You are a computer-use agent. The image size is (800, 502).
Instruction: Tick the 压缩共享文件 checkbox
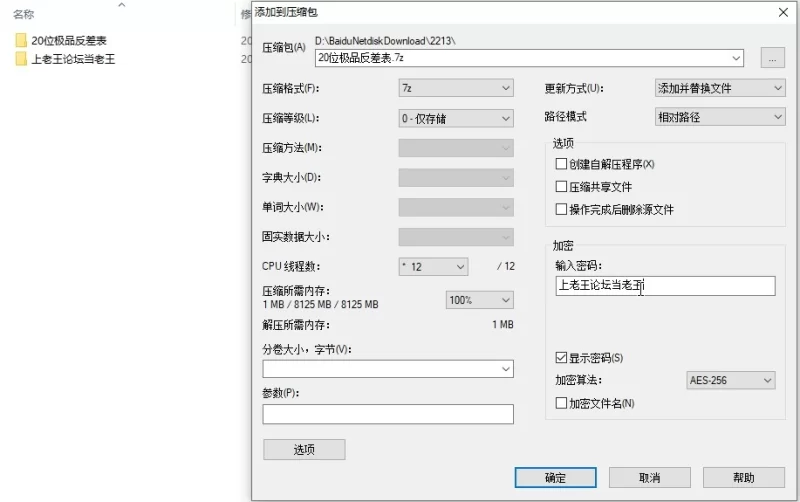pos(561,186)
